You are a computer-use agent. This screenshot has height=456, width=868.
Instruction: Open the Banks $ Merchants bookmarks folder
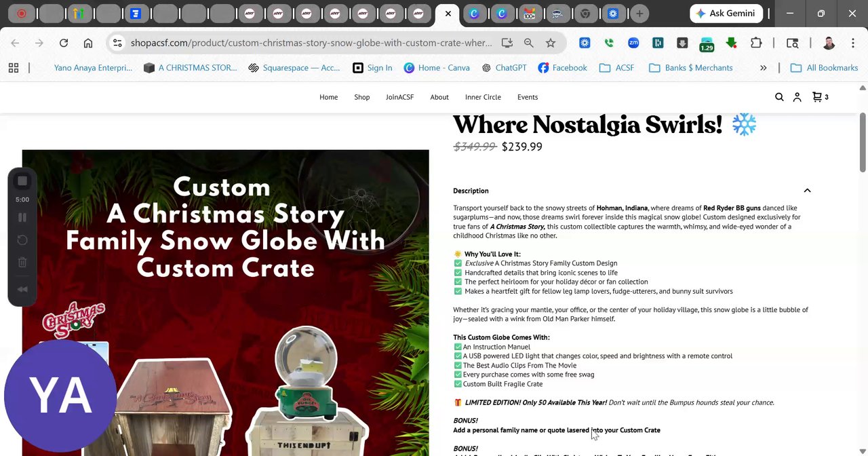(x=690, y=68)
